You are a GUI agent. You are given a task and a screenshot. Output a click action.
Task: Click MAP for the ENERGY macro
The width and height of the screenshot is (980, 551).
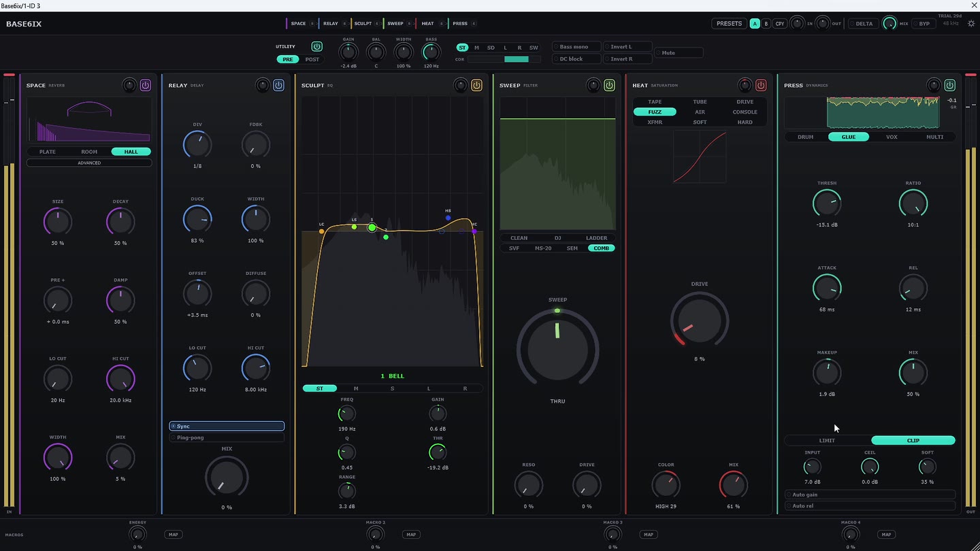(174, 535)
